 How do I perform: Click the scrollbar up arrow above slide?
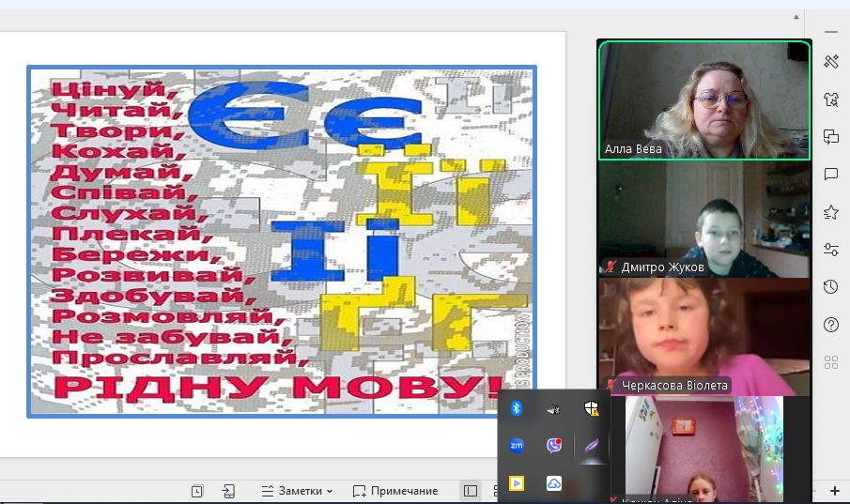click(x=796, y=16)
